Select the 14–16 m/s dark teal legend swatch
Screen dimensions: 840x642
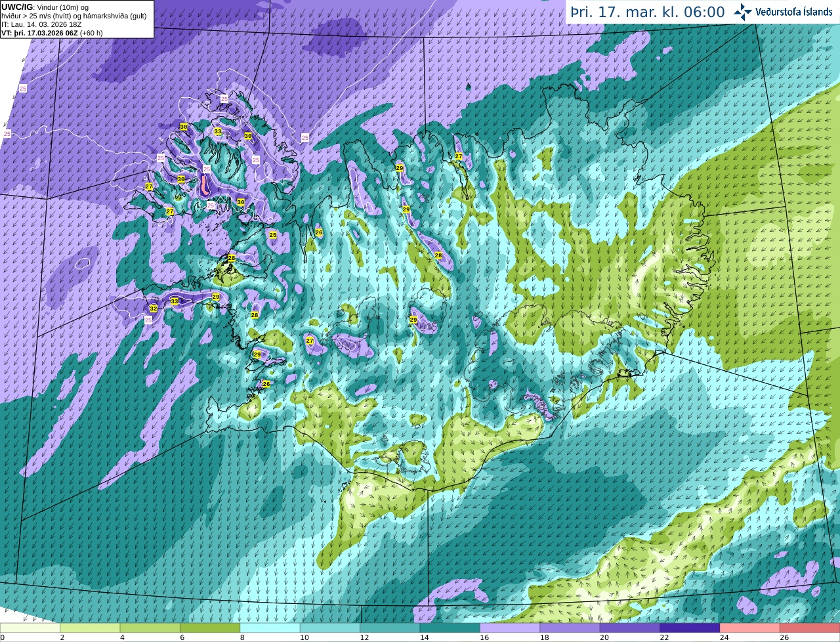pos(450,628)
